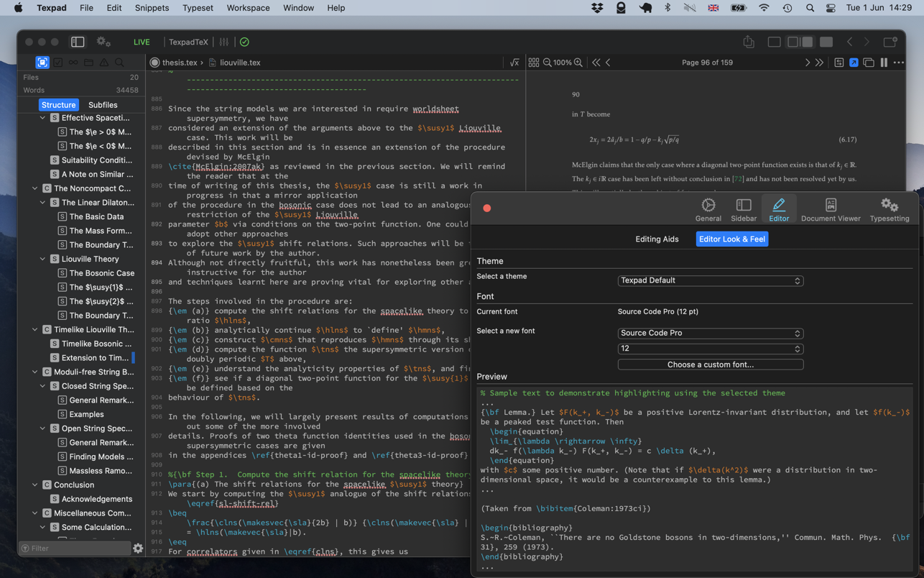Open the Snippets menu
Screen dimensions: 924x578
point(152,8)
